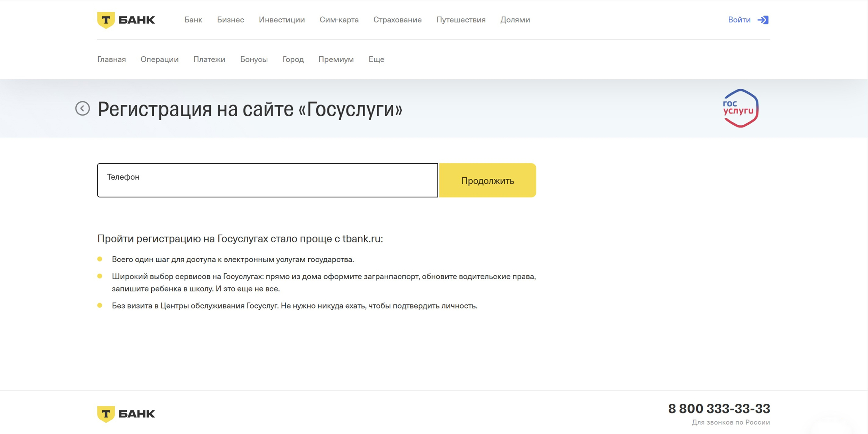
Task: Click the Продолжить button
Action: coord(487,180)
